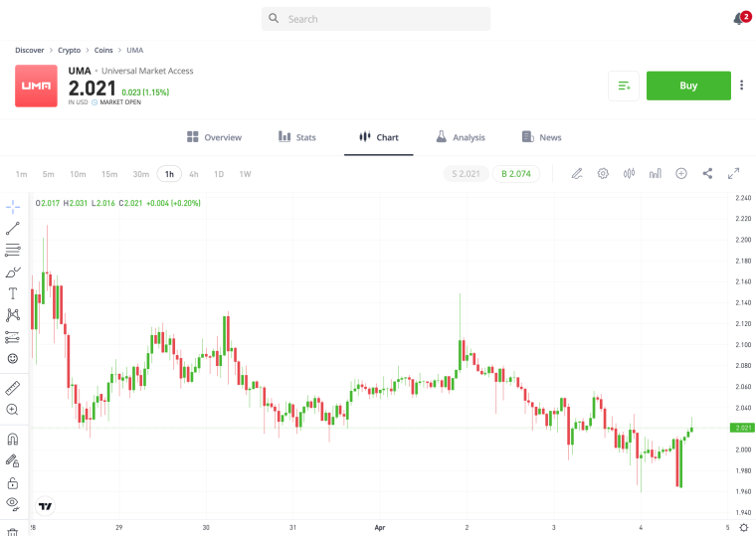Open the ruler measure tool

coord(13,388)
